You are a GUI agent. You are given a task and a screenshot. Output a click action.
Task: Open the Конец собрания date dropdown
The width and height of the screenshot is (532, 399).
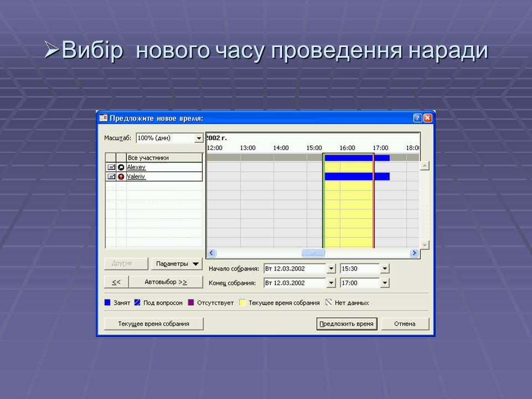pos(331,283)
